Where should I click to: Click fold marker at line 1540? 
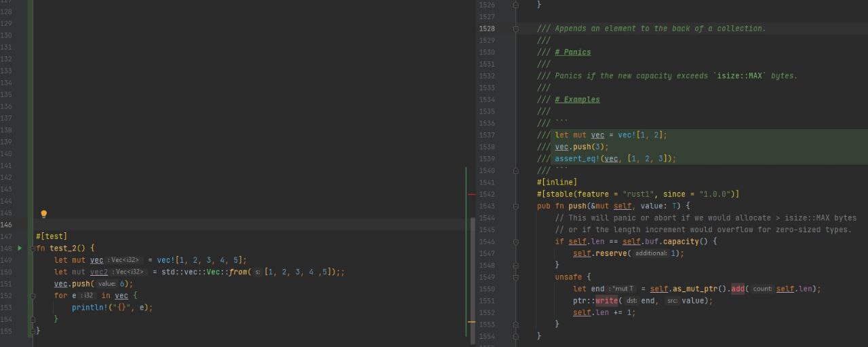click(x=516, y=170)
